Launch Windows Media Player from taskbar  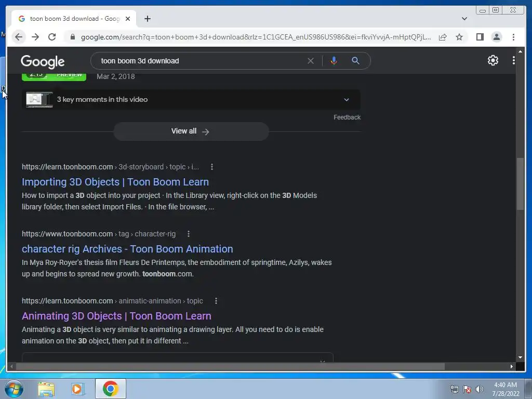[x=77, y=389]
